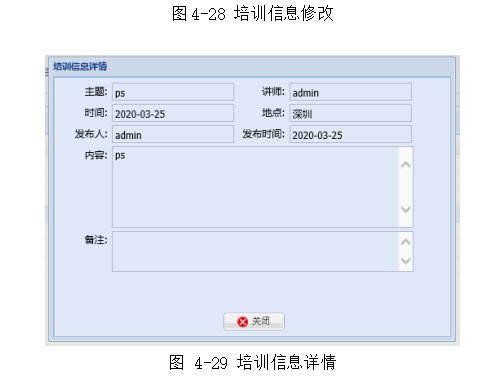The image size is (497, 380).
Task: Click the 关闭 button
Action: point(254,321)
